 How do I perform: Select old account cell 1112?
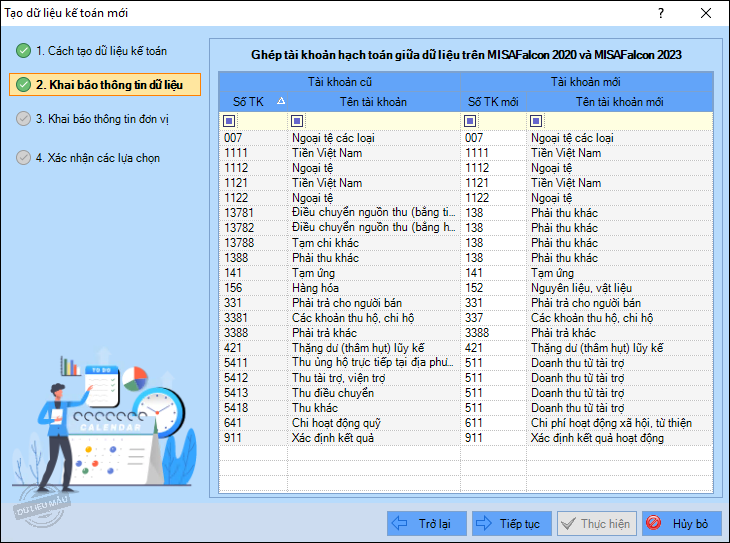click(253, 168)
